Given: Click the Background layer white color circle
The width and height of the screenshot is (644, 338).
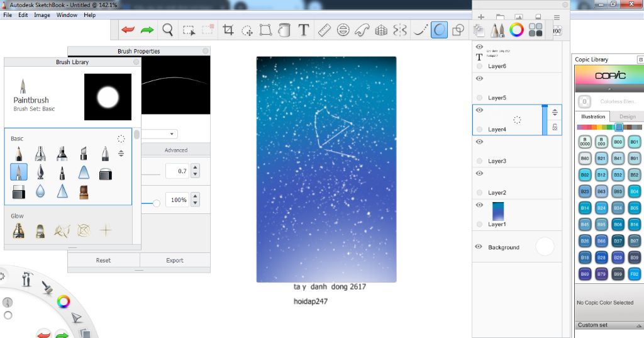Looking at the screenshot, I should 545,247.
